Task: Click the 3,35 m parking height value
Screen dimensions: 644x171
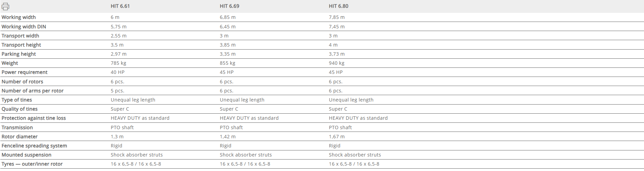Action: (x=228, y=54)
